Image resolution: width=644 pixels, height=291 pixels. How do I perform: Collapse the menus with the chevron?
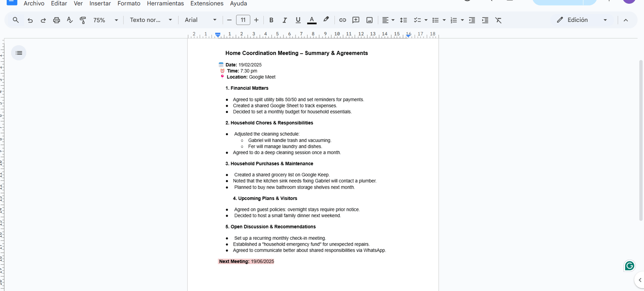(x=626, y=20)
